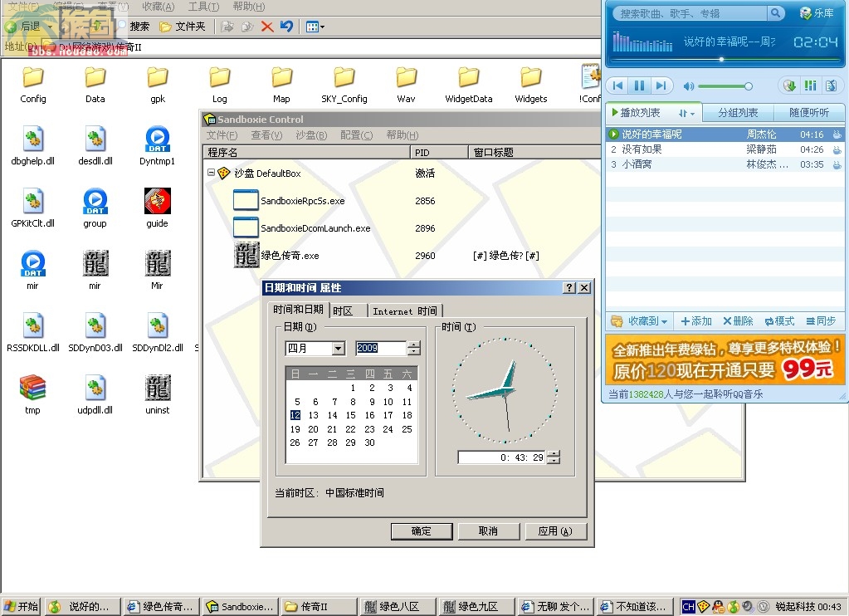Click the Windows 开始 Start button

coord(21,606)
